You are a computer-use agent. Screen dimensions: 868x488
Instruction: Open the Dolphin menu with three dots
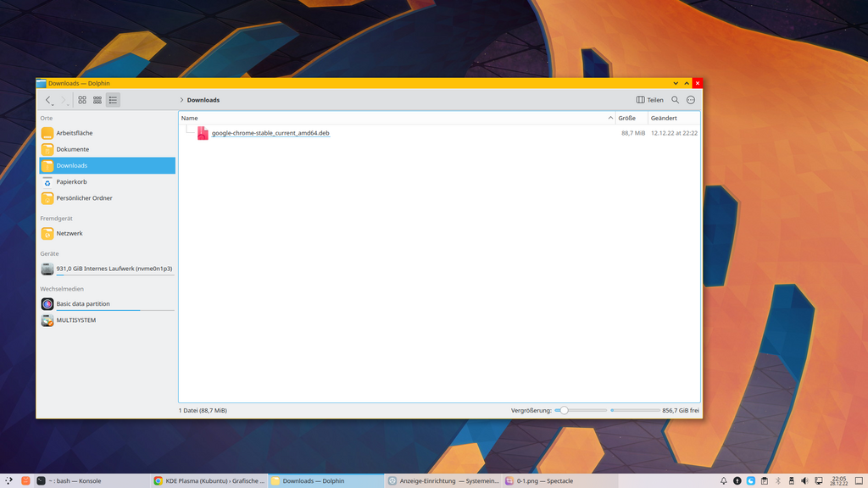coord(691,100)
